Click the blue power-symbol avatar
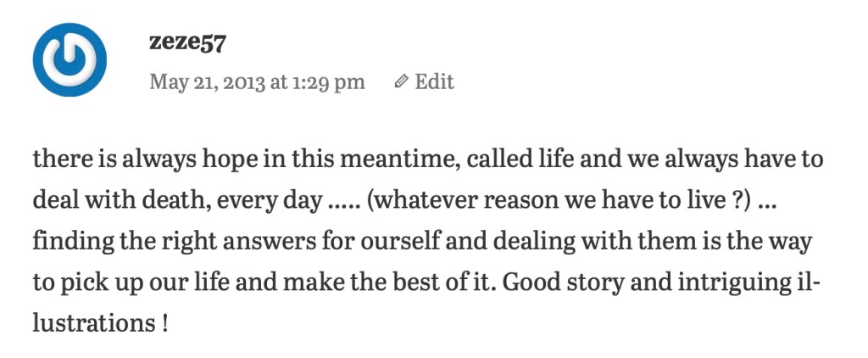868x358 pixels. tap(70, 61)
